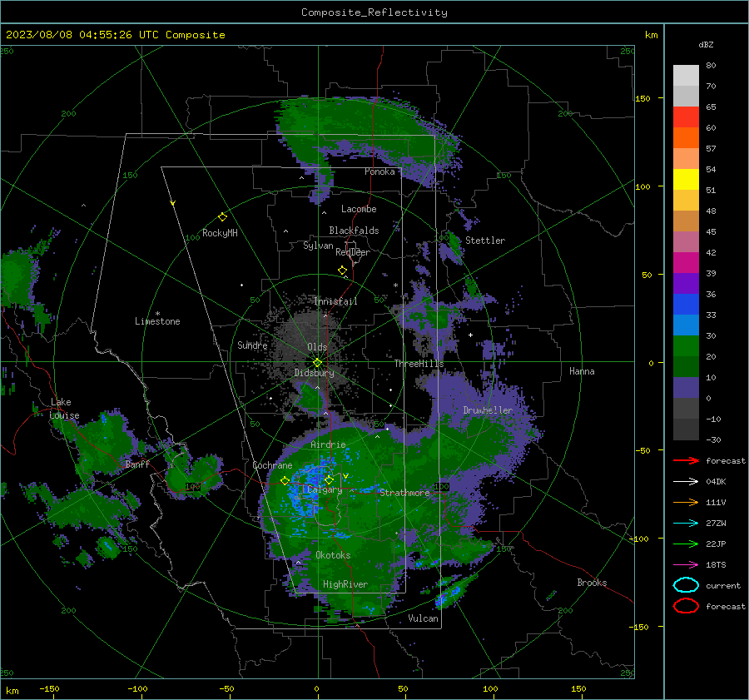Click the yellow radar site diamond at map center
749x700 pixels.
318,362
